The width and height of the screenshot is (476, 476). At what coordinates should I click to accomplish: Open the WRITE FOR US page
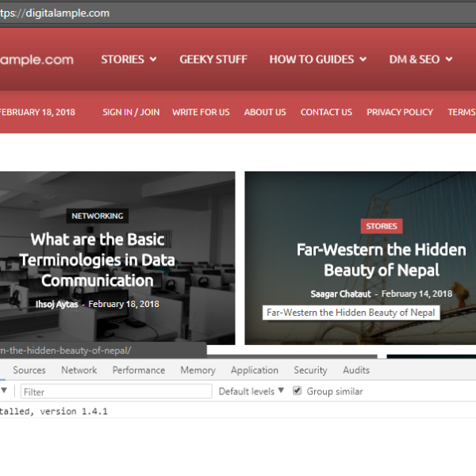[x=201, y=113]
